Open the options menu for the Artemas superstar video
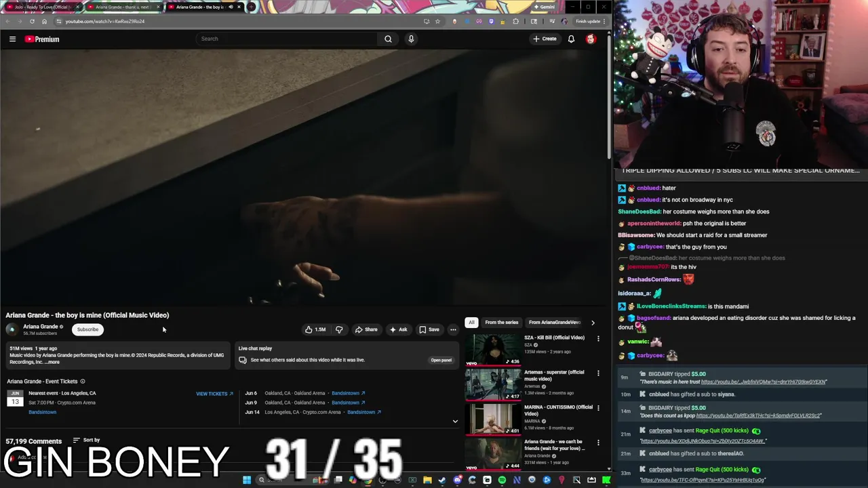The height and width of the screenshot is (488, 868). (598, 373)
